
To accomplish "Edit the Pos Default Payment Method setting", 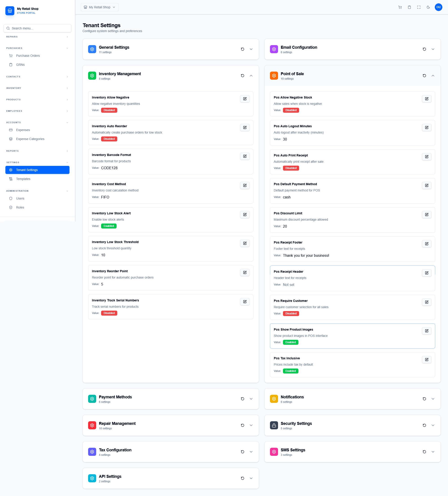I will (427, 185).
